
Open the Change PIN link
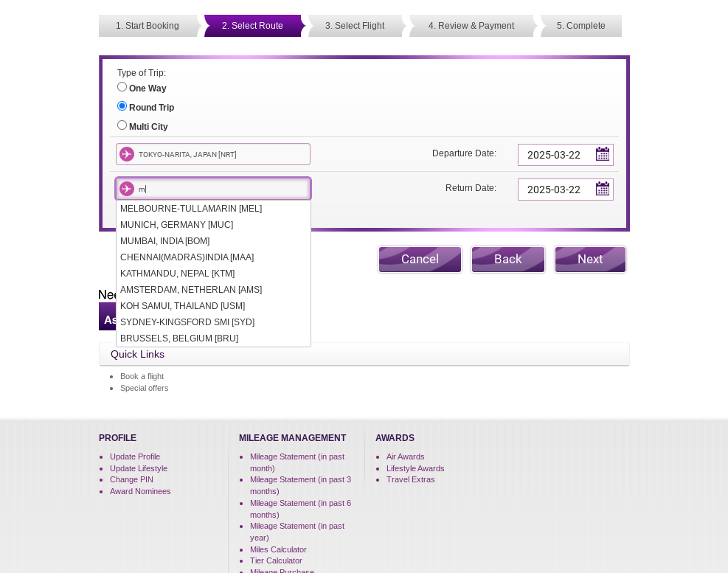(x=131, y=479)
